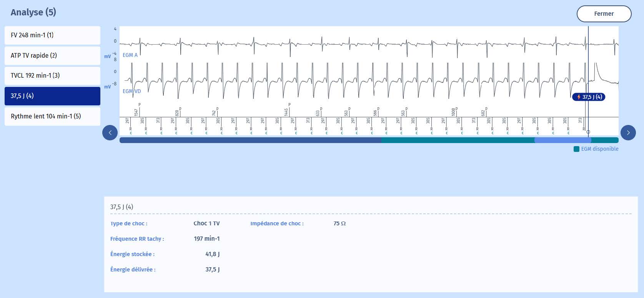Click the teal EGM disponible legend square
The height and width of the screenshot is (298, 644).
coord(576,149)
